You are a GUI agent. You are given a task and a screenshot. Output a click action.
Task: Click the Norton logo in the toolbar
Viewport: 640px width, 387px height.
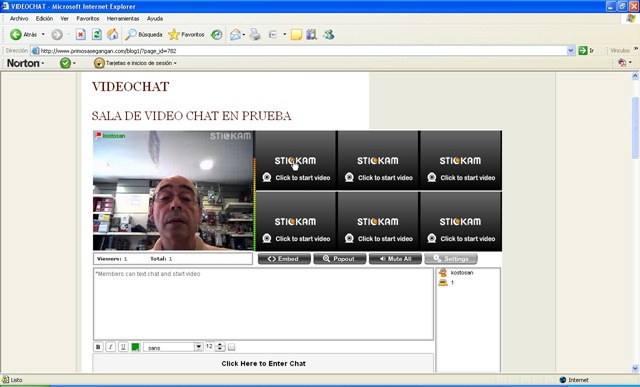(x=23, y=63)
